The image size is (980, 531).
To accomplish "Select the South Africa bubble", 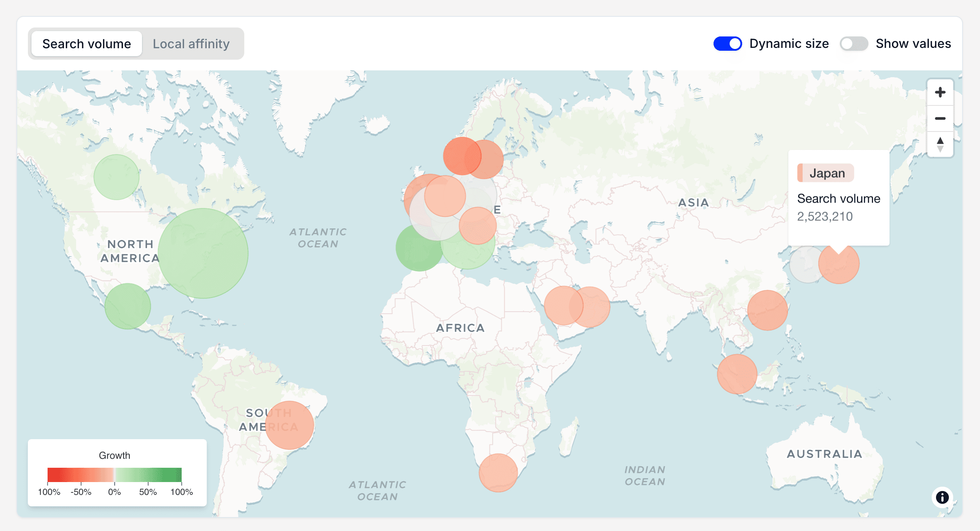I will 498,472.
